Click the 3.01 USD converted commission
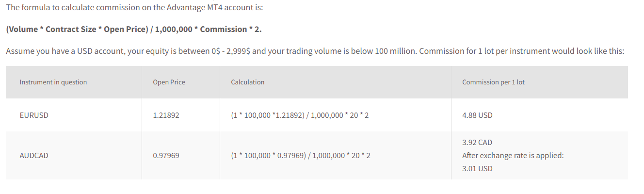644x194 pixels. (x=477, y=169)
